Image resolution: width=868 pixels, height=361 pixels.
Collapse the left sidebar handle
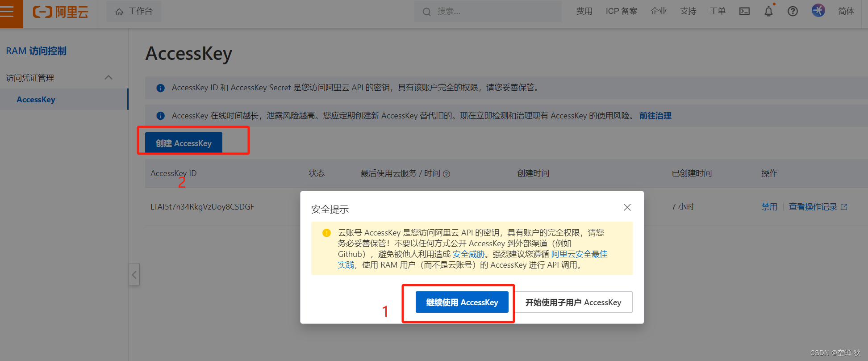134,275
